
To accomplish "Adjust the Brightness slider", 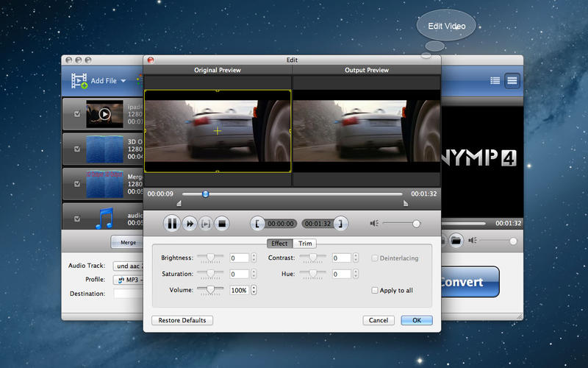I will point(211,258).
